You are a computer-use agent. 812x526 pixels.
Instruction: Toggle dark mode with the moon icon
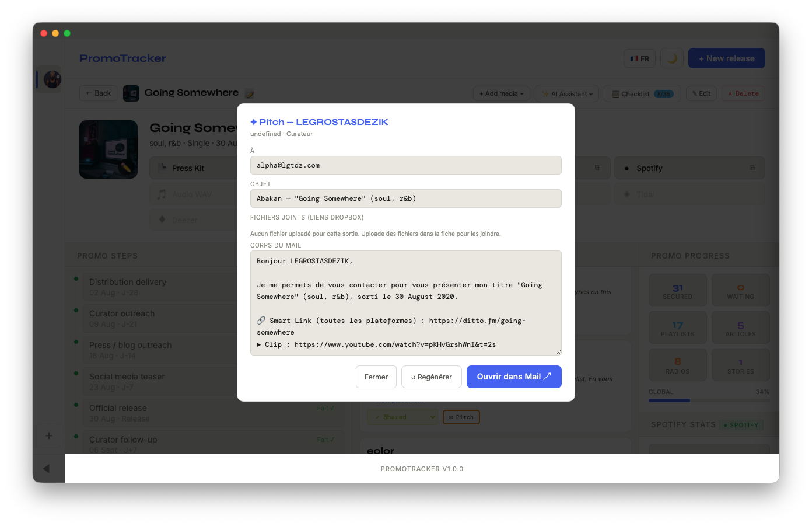coord(672,58)
